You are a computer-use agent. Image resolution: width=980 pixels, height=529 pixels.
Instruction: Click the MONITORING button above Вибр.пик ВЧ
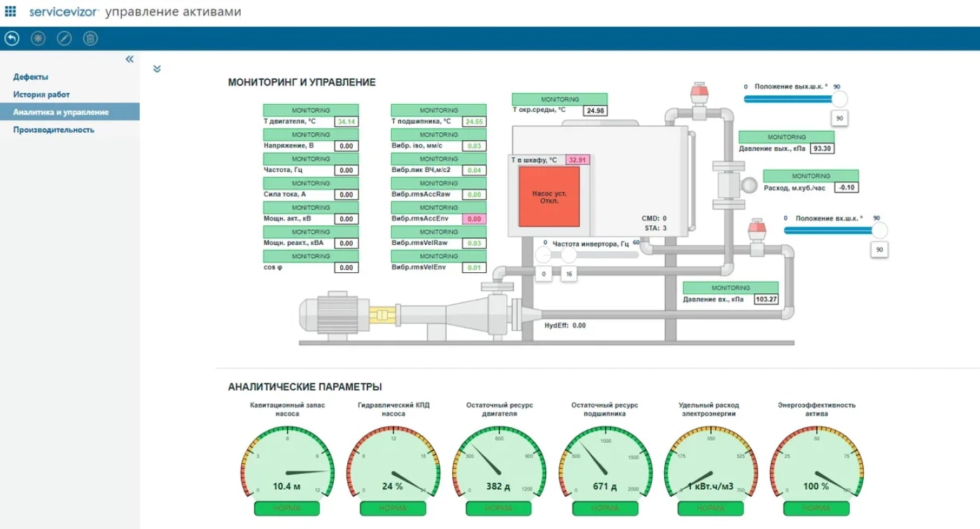pos(439,159)
